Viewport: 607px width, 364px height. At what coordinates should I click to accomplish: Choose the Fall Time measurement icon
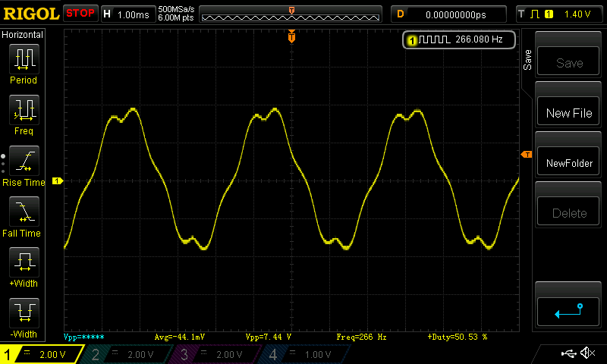click(x=24, y=212)
